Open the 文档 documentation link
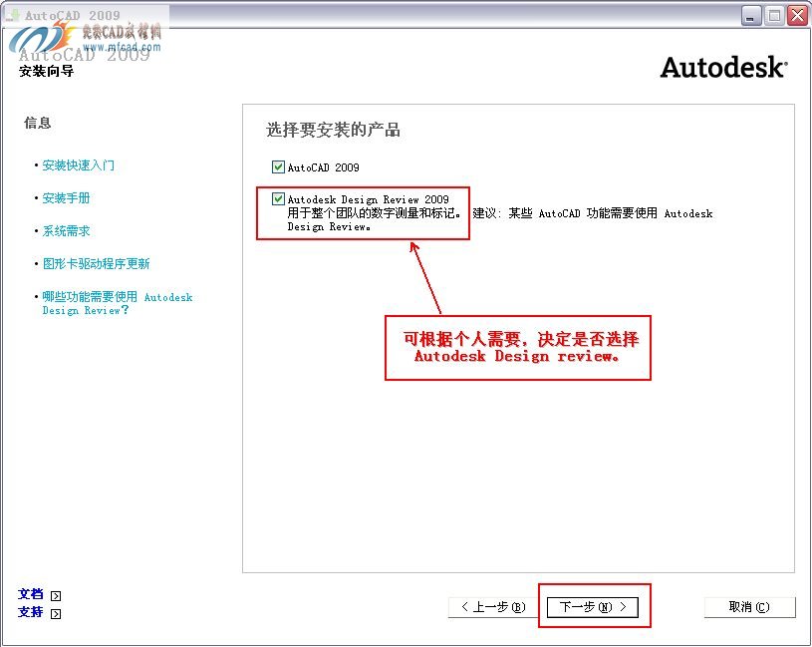Viewport: 812px width, 647px height. click(x=31, y=594)
